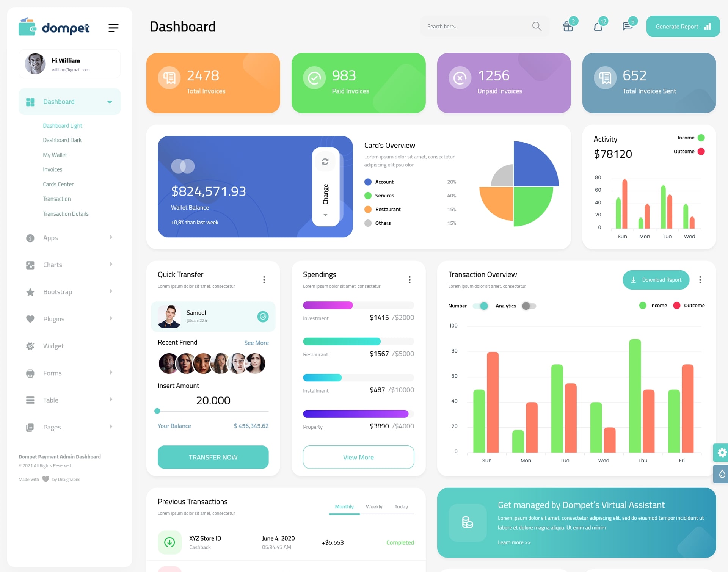The height and width of the screenshot is (572, 728).
Task: Expand the Dashboard menu in sidebar
Action: (x=108, y=102)
